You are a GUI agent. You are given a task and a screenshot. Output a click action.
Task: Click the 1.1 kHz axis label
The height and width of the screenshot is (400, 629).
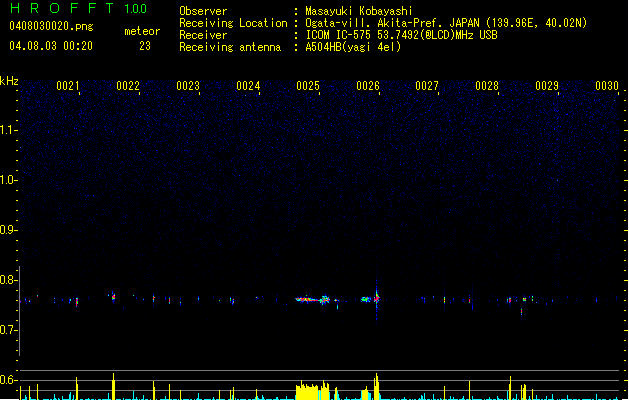point(8,130)
